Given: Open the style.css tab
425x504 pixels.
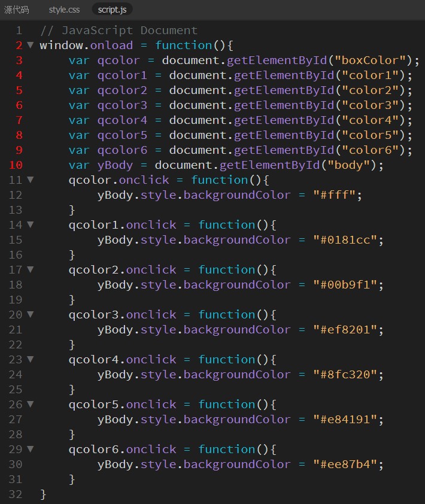Looking at the screenshot, I should 64,10.
